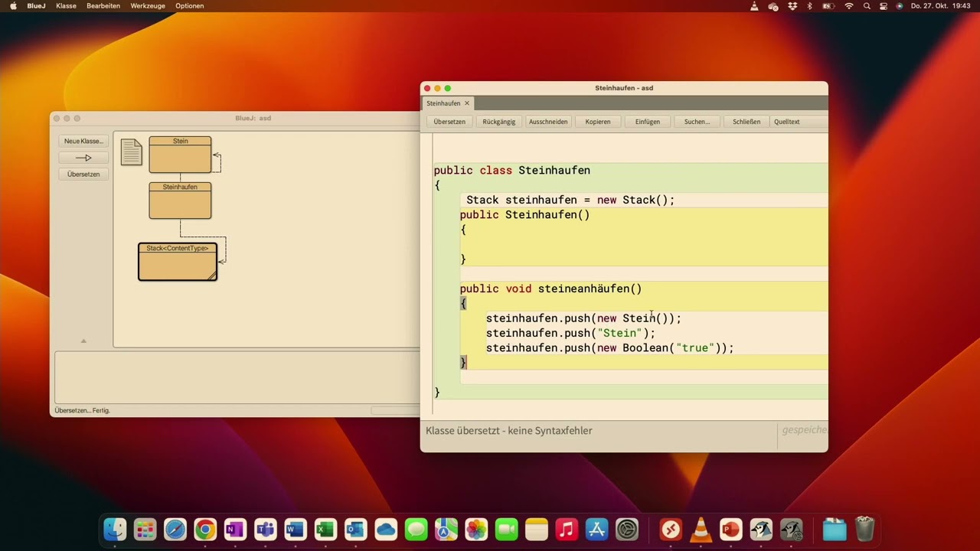
Task: Open FaceTime from the dock
Action: pos(506,529)
